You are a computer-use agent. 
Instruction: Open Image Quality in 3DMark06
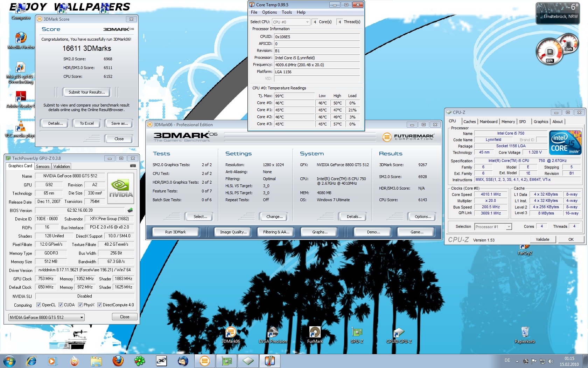pos(233,232)
